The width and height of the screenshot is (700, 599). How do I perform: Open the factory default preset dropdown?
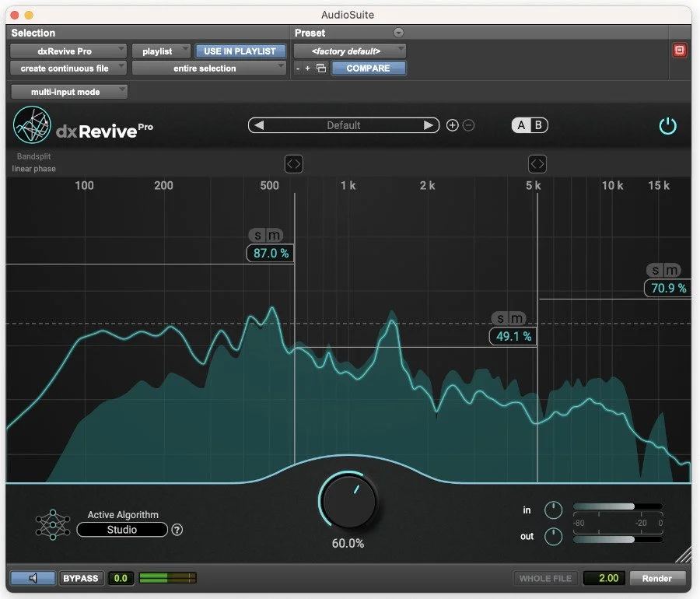(349, 51)
